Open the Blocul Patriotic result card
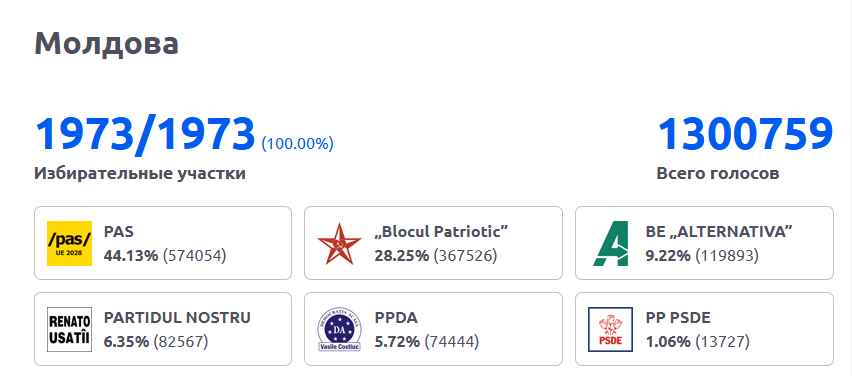 433,243
